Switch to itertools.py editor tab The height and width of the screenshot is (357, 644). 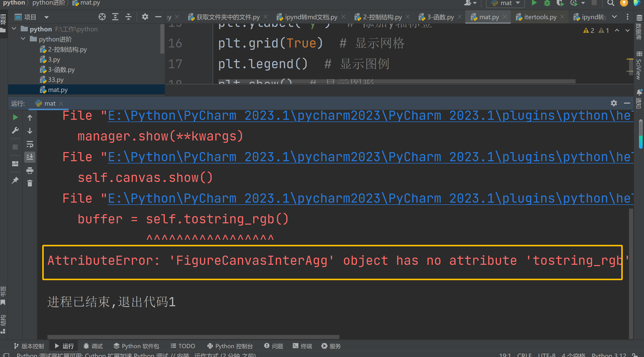point(540,17)
